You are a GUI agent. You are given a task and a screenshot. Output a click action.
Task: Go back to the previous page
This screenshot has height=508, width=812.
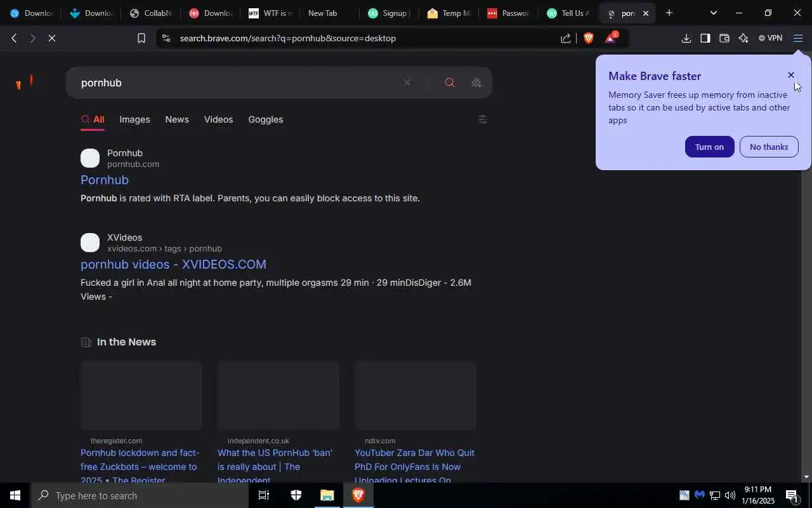(x=14, y=38)
